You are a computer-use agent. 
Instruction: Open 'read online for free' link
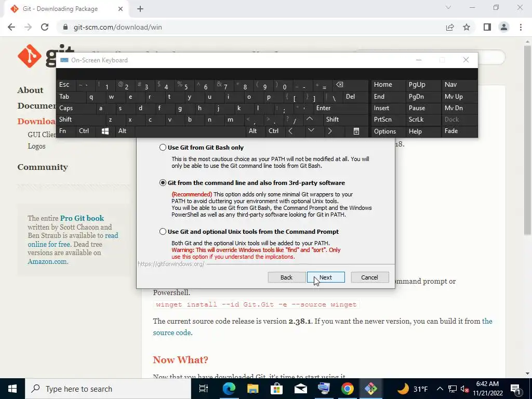point(73,240)
